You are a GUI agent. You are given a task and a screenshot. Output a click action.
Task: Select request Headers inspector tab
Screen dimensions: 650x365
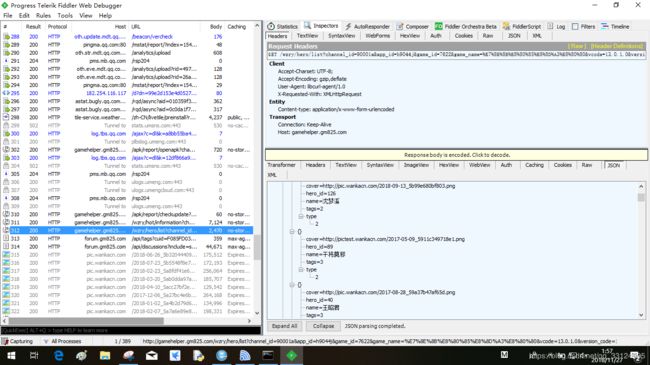pyautogui.click(x=277, y=36)
